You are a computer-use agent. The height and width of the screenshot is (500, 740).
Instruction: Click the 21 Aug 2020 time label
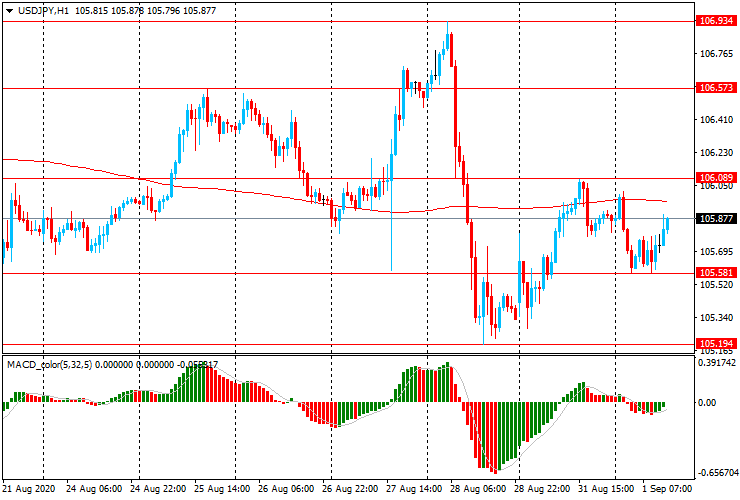(29, 488)
